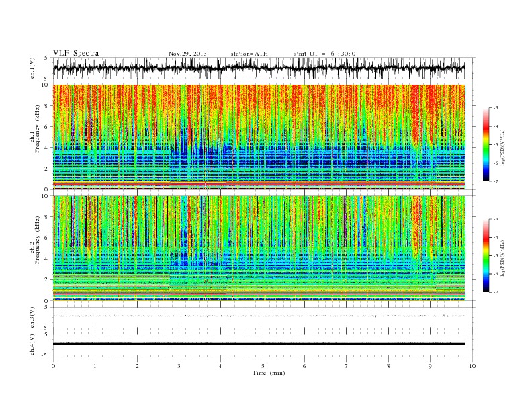Click the "start UT = 6 :30: 0" text
532x411 pixels.
tap(324, 54)
